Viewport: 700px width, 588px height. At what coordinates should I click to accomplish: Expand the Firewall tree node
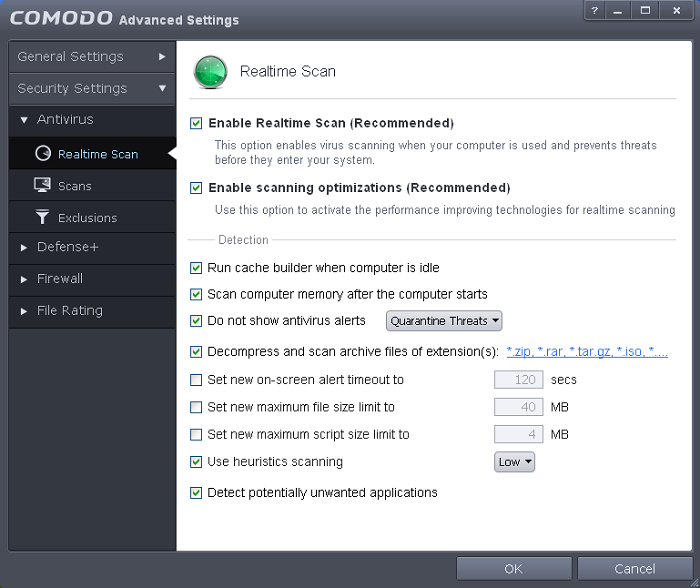coord(24,279)
